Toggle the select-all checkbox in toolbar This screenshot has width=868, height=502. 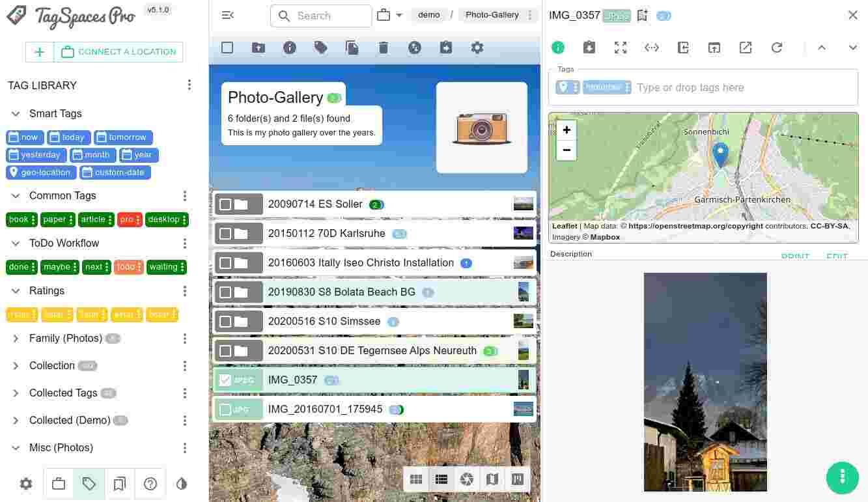(x=227, y=48)
